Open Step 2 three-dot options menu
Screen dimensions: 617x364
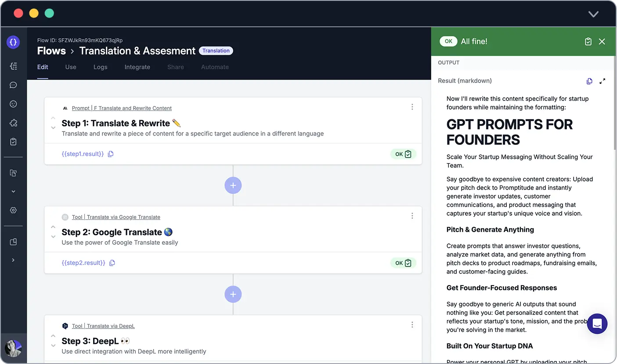(412, 216)
